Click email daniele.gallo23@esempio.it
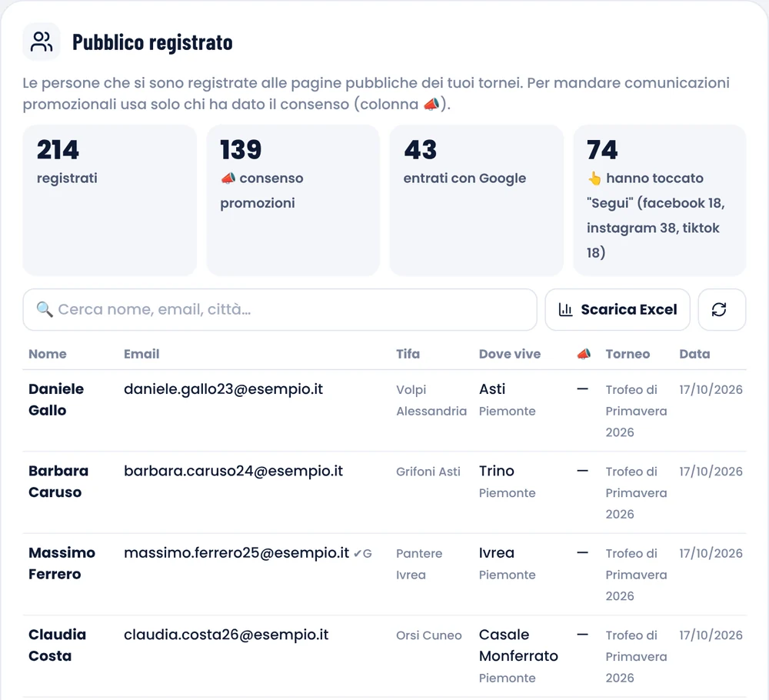The width and height of the screenshot is (769, 700). (223, 389)
